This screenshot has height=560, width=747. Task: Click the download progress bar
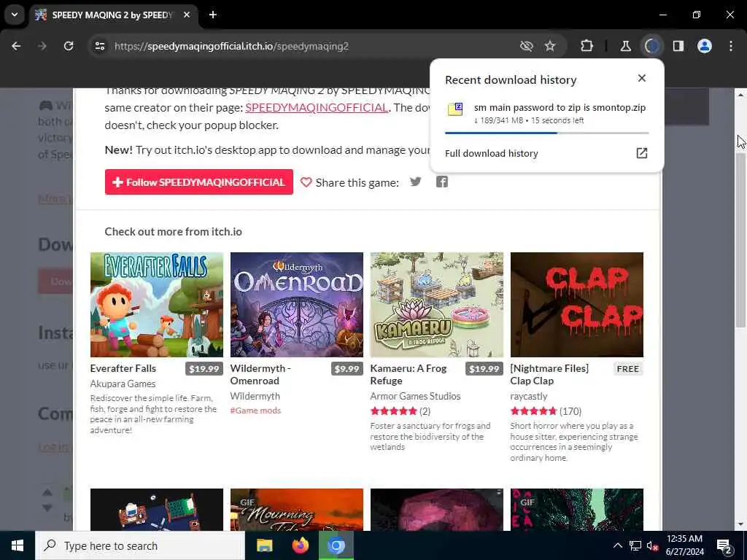pos(547,133)
